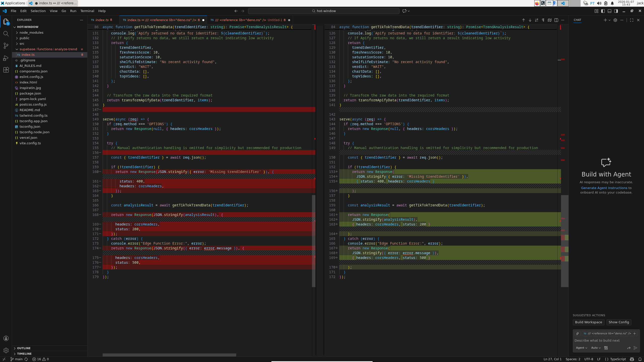Viewport: 644px width, 362px height.
Task: Open the Agent mode dropdown
Action: pos(581,348)
